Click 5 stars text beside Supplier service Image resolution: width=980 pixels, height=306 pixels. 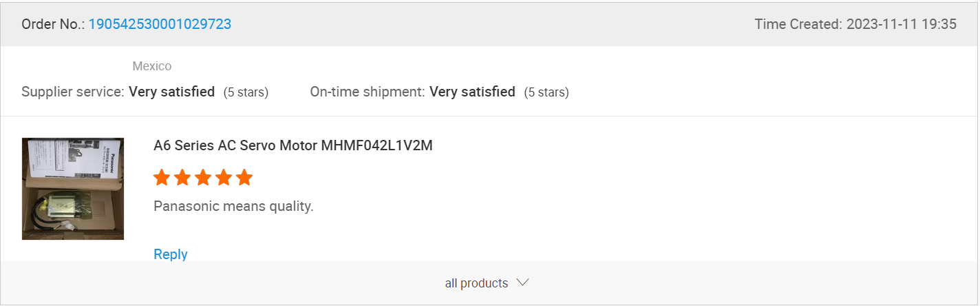(246, 92)
